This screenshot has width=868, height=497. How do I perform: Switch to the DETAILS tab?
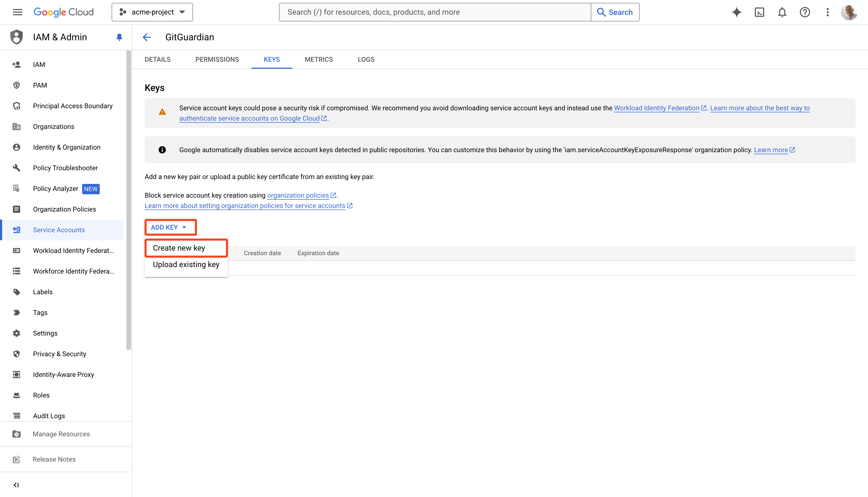coord(158,59)
